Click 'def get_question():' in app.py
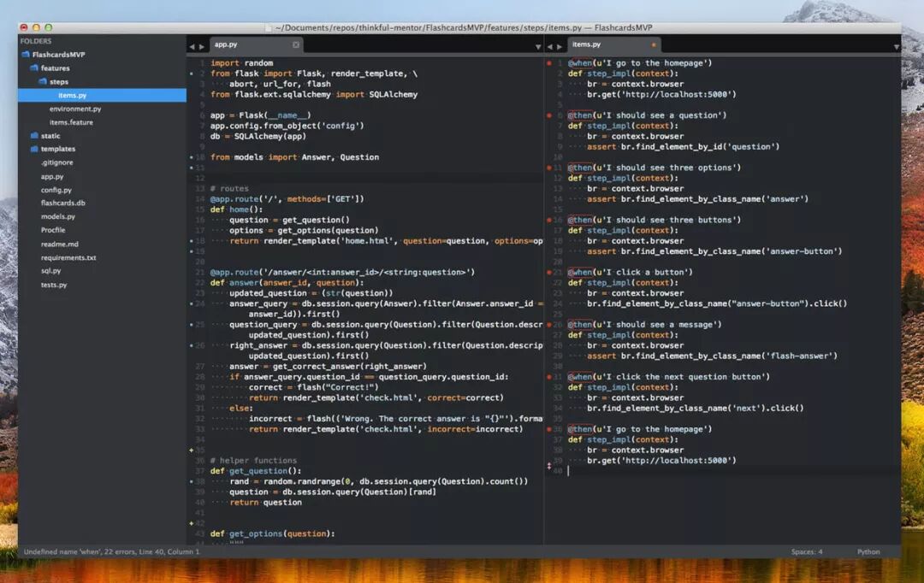924x583 pixels. pos(256,471)
